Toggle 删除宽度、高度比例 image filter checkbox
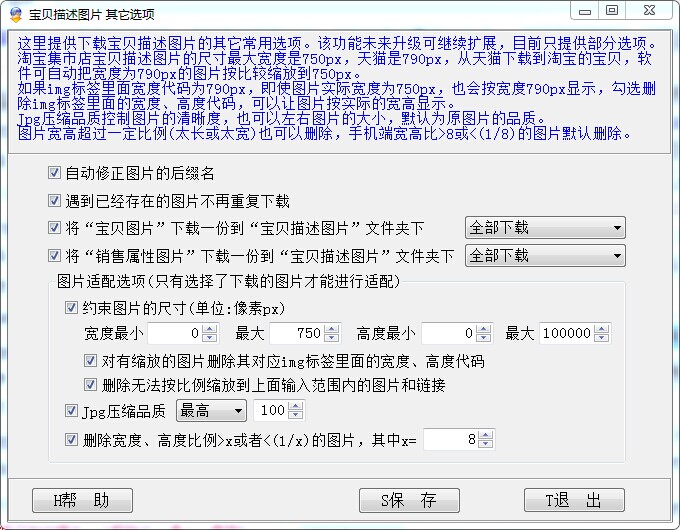Screen dimensions: 680x530 pos(71,438)
